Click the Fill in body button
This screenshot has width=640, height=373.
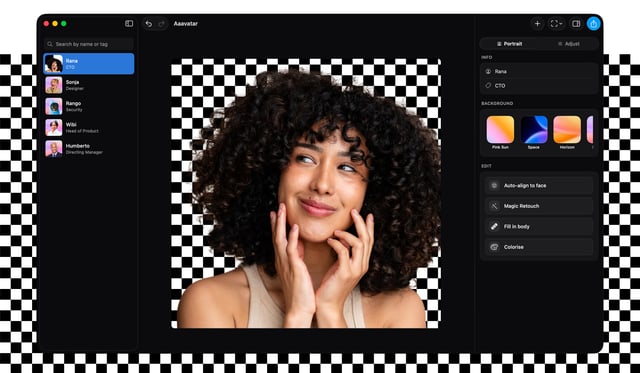coord(539,226)
